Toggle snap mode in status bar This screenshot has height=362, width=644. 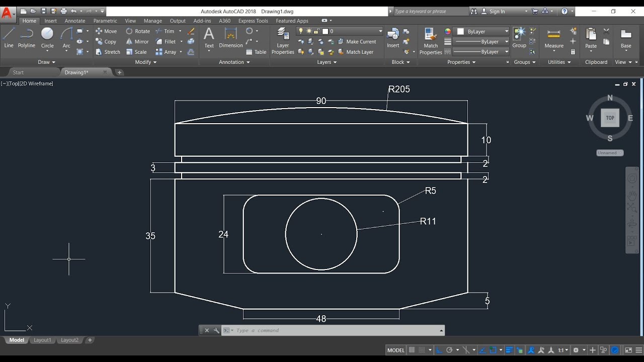423,350
